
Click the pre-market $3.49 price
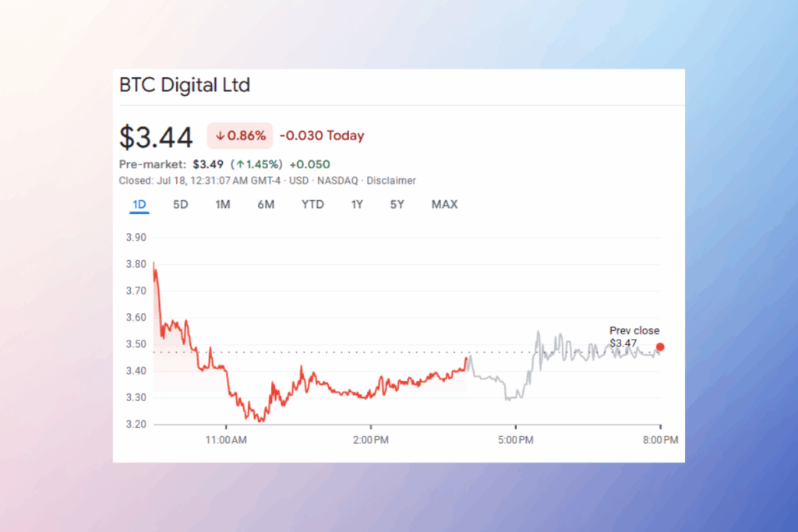click(x=207, y=164)
